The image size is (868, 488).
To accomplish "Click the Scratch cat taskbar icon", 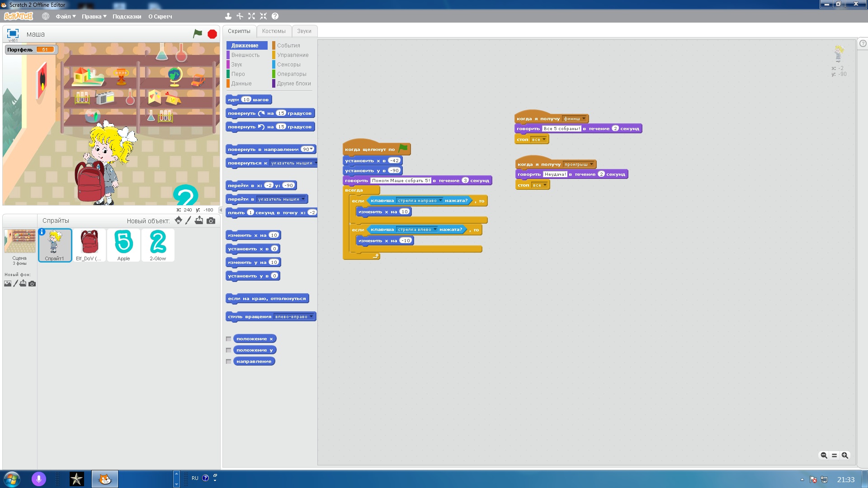I will (105, 479).
